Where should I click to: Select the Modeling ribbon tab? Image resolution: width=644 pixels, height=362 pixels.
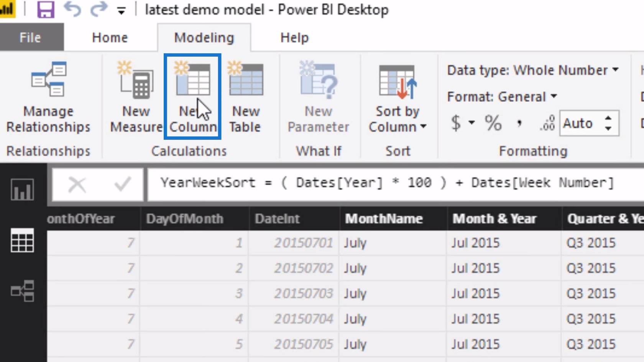(x=204, y=38)
